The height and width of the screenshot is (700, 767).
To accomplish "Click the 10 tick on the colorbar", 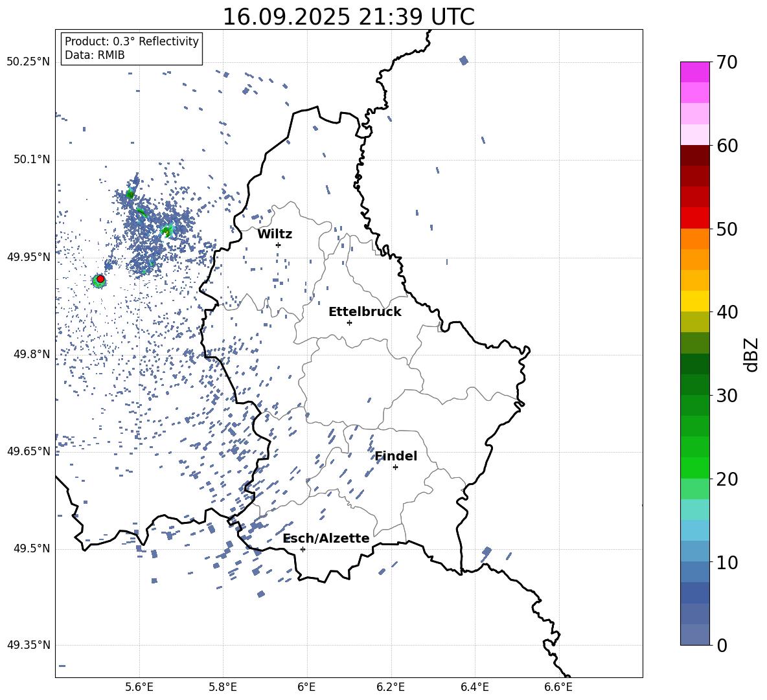I will [x=727, y=562].
